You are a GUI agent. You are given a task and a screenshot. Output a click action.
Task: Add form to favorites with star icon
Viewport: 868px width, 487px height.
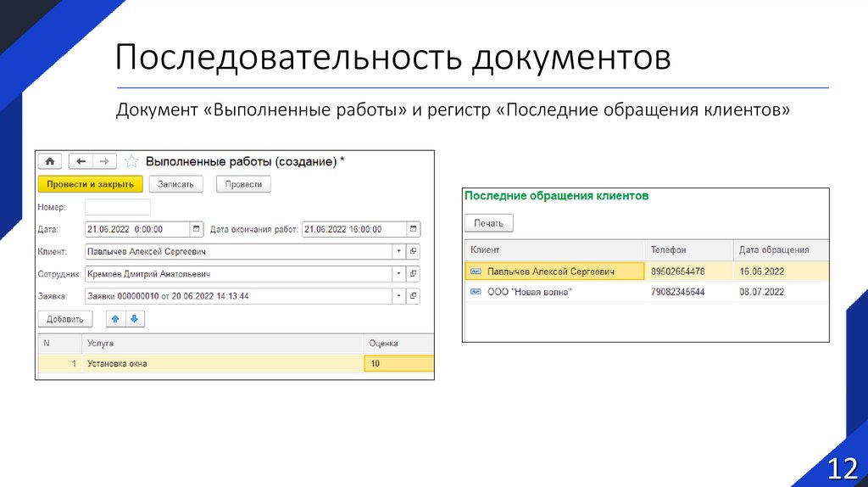click(131, 161)
